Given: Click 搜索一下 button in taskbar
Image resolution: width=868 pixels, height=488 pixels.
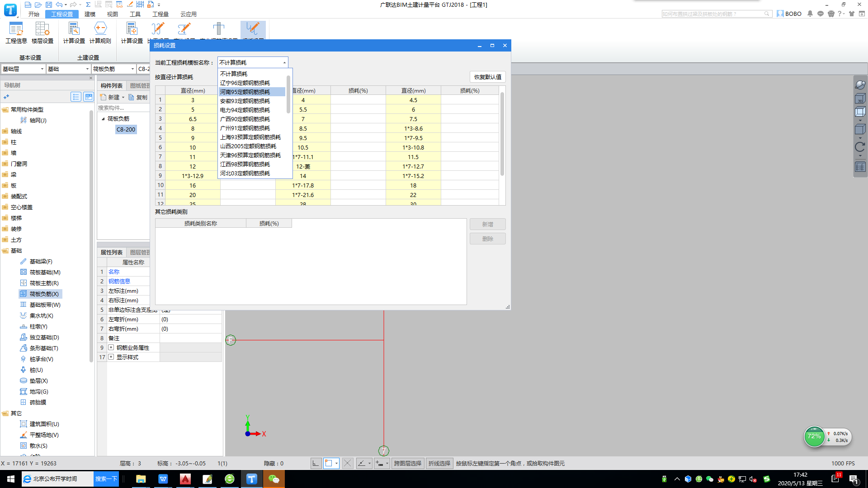Looking at the screenshot, I should [106, 479].
